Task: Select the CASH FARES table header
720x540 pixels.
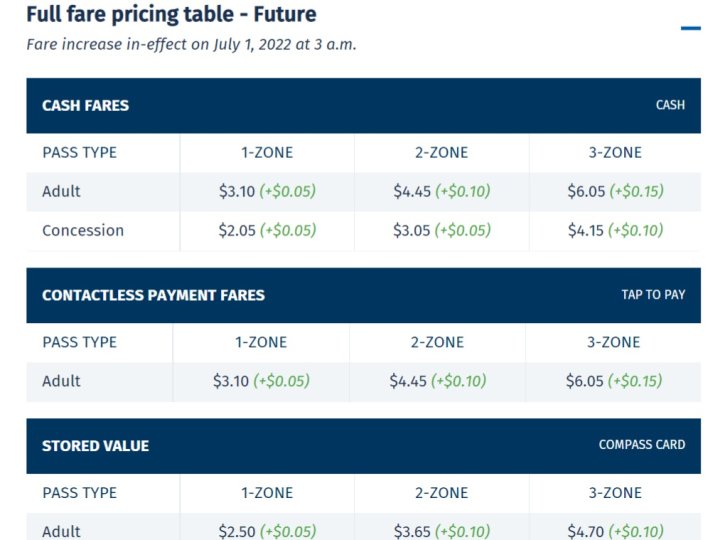Action: [x=85, y=105]
